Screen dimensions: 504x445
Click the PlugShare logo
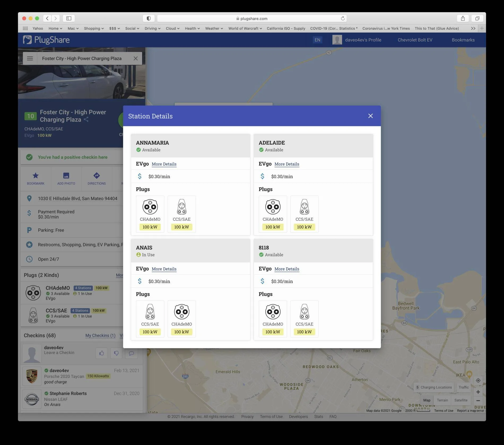[x=46, y=40]
